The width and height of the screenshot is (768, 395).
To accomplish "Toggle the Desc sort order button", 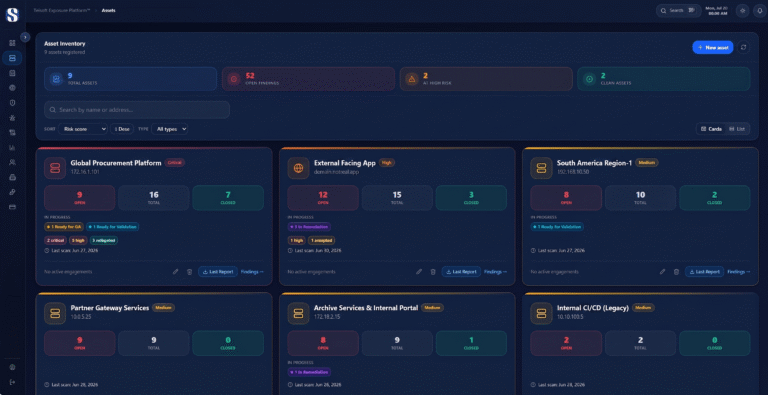I will [x=122, y=129].
